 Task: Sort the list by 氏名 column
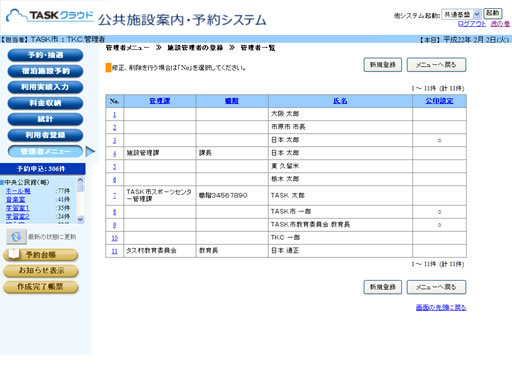(340, 101)
